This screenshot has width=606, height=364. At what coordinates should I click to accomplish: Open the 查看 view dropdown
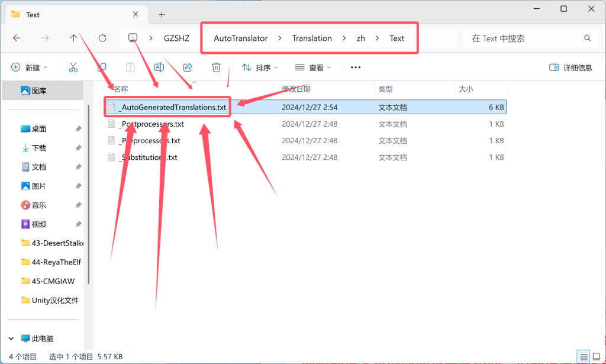tap(313, 67)
